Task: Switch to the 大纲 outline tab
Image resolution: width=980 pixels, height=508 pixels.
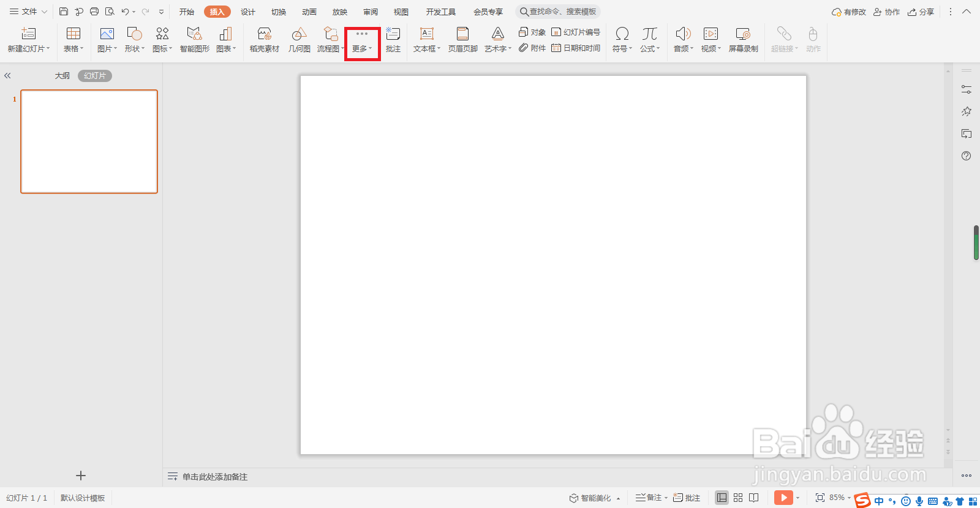Action: coord(62,76)
